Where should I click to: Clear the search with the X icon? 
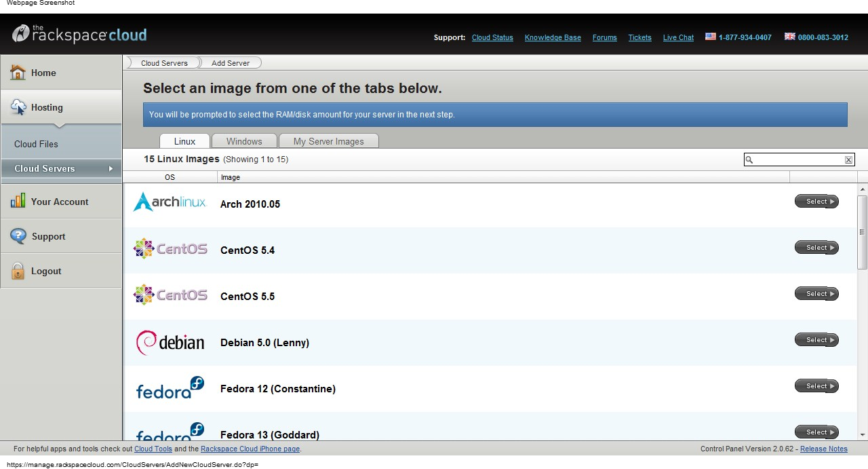[x=848, y=160]
